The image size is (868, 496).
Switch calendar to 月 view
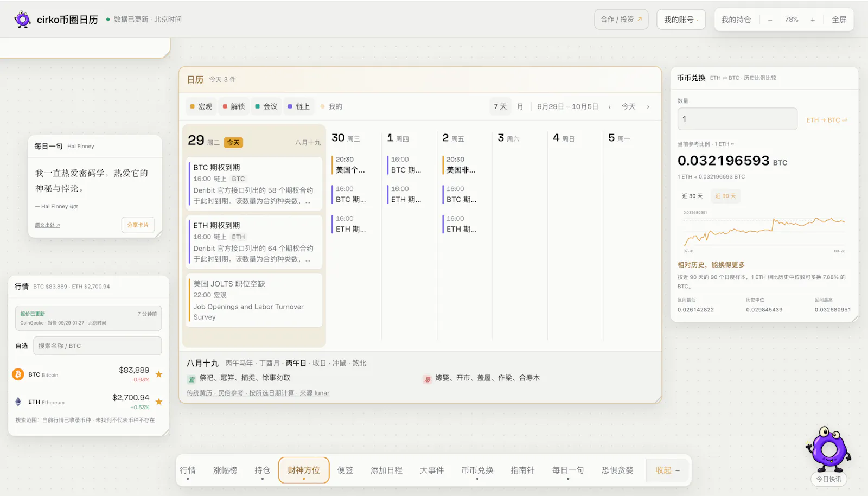pyautogui.click(x=520, y=106)
